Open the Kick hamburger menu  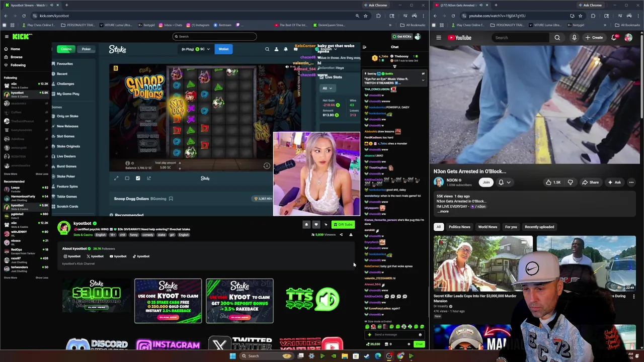(7, 36)
